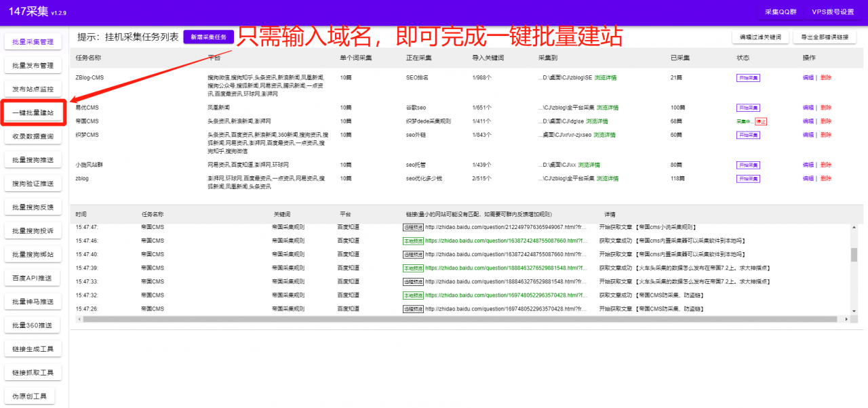The height and width of the screenshot is (408, 868).
Task: Click a 远程预览 remote preview button
Action: click(414, 226)
